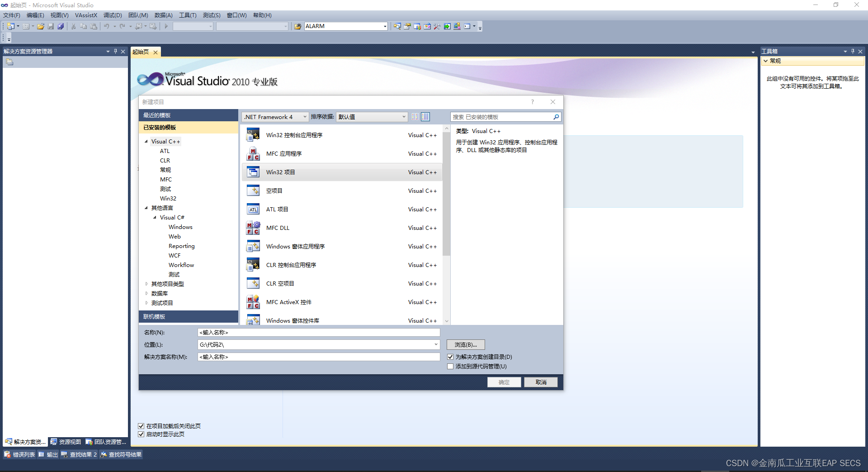Click the Start Debugging play icon
868x472 pixels.
pos(166,26)
